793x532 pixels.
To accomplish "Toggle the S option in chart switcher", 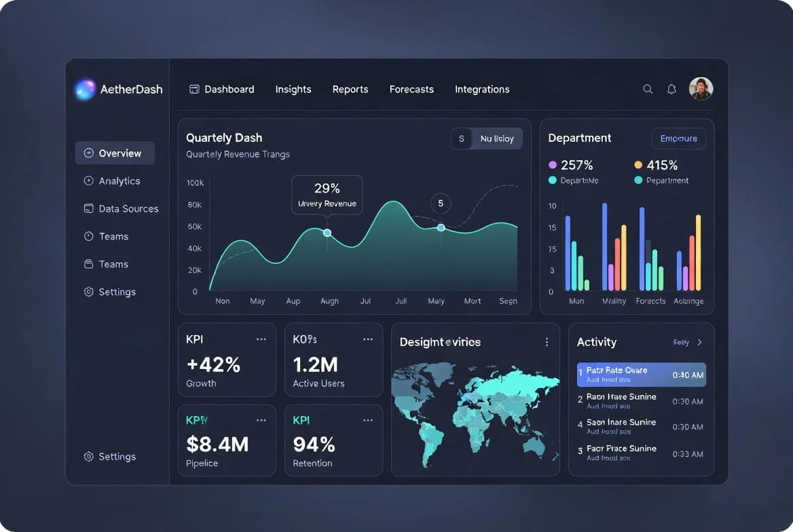I will pyautogui.click(x=462, y=138).
